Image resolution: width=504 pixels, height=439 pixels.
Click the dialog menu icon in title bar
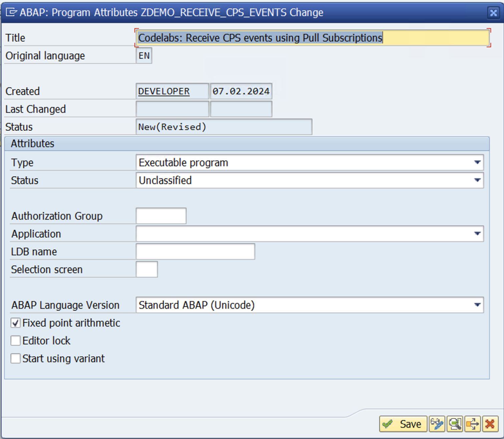tap(11, 12)
